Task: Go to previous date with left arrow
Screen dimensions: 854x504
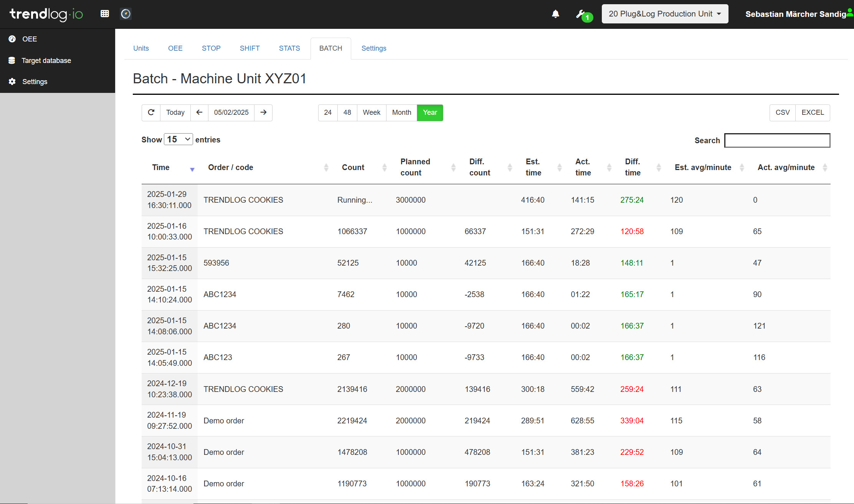Action: (199, 112)
